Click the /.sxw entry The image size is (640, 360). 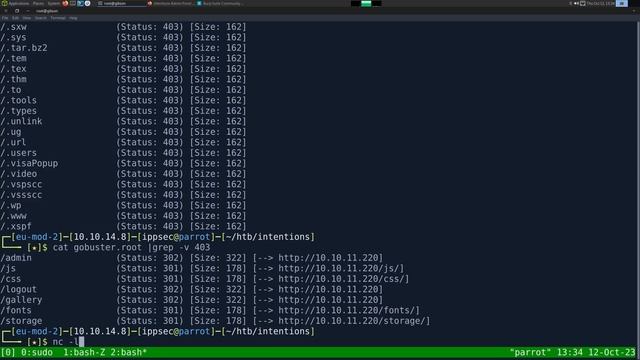coord(13,27)
